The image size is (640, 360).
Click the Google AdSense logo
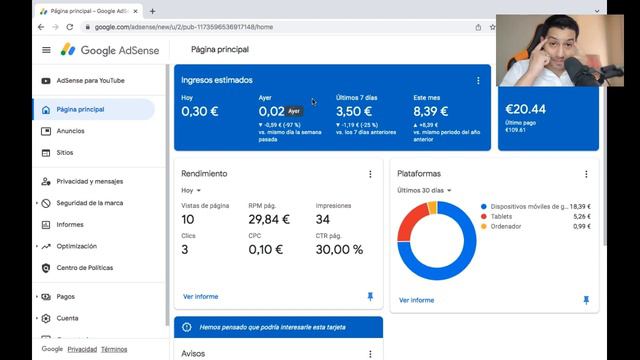click(109, 50)
